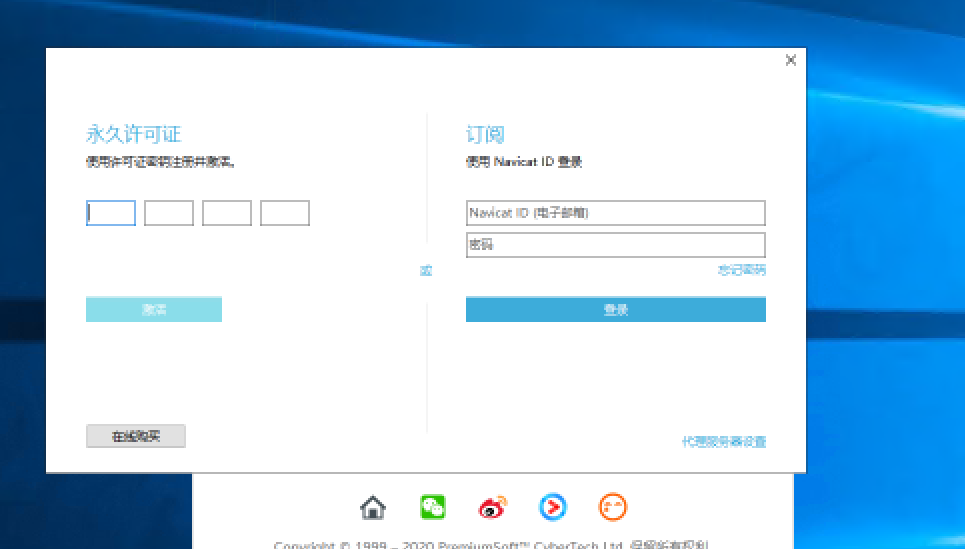Click the PremiumSoft copyright line
The height and width of the screenshot is (549, 965).
coord(491,545)
